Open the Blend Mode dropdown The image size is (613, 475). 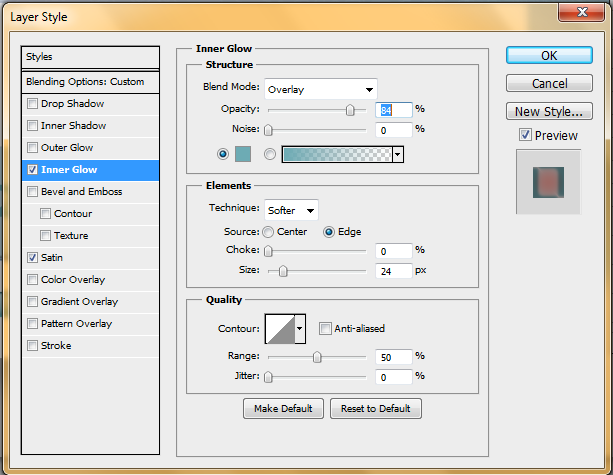pos(320,89)
